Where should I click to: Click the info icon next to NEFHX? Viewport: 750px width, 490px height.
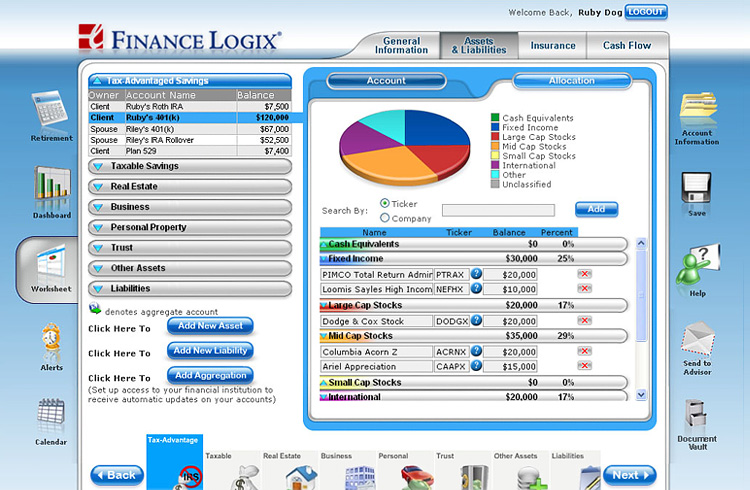coord(476,288)
